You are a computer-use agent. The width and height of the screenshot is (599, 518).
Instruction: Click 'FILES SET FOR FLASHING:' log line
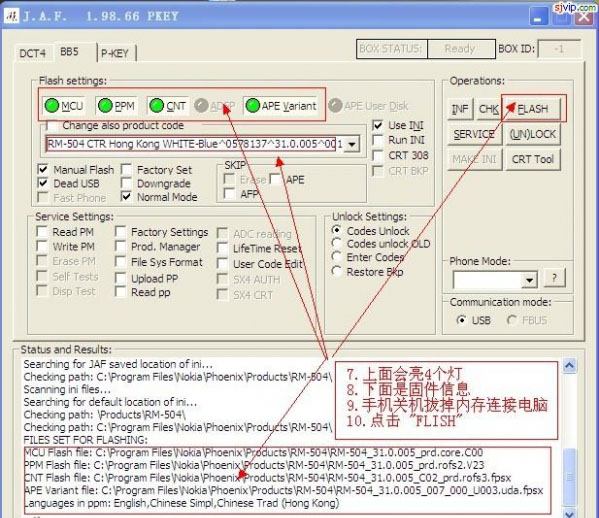[86, 440]
